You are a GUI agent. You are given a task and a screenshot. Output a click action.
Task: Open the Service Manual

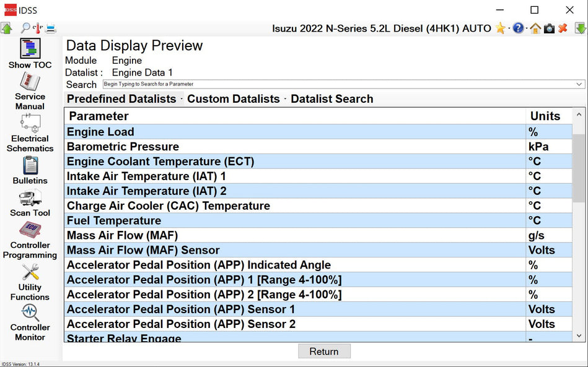pos(30,82)
